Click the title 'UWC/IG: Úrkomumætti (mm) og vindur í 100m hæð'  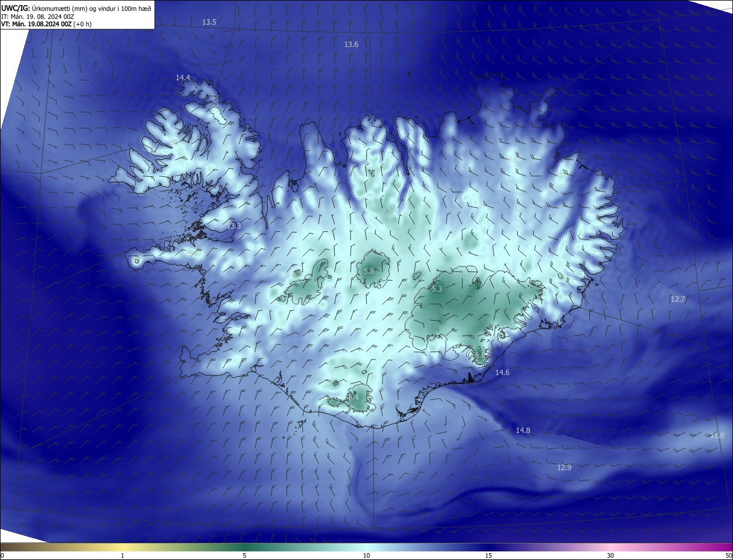pyautogui.click(x=76, y=7)
